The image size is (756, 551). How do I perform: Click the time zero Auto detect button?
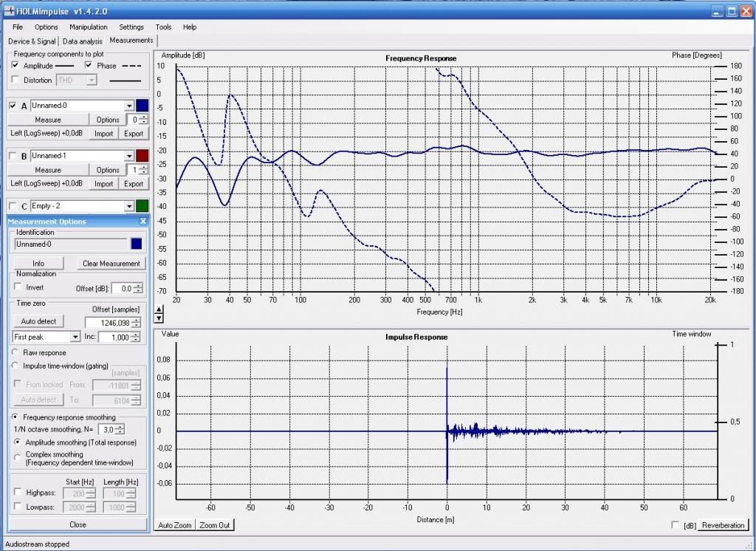coord(38,321)
